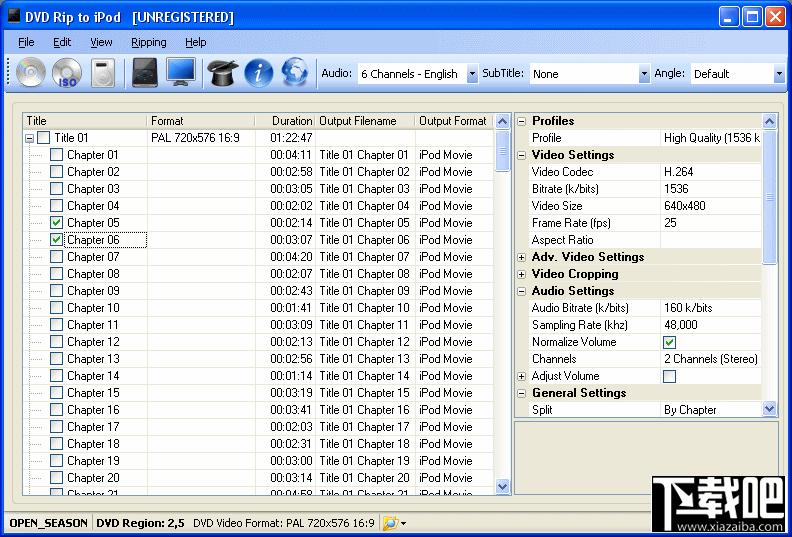Open the Ripping menu
792x537 pixels.
pos(148,42)
